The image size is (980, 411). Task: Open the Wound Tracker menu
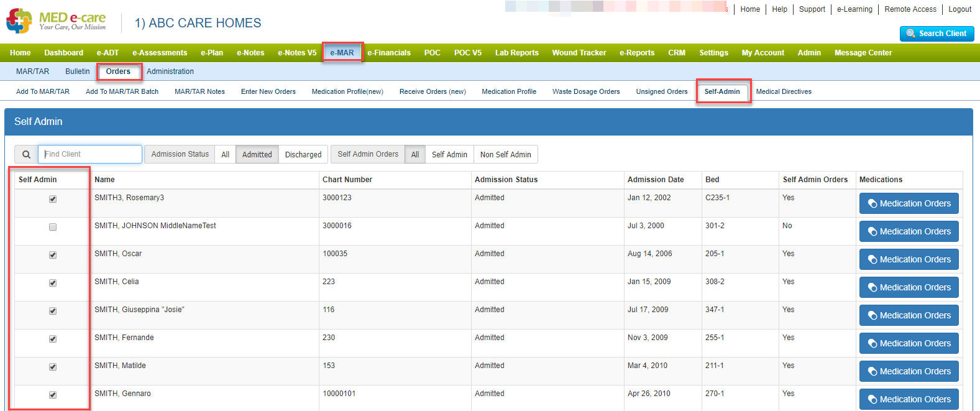pos(579,53)
